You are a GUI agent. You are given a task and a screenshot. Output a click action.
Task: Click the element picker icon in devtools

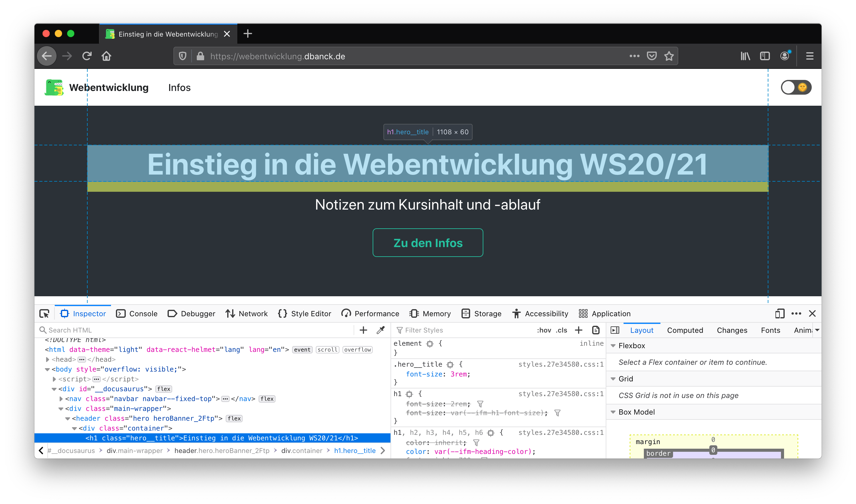[44, 313]
